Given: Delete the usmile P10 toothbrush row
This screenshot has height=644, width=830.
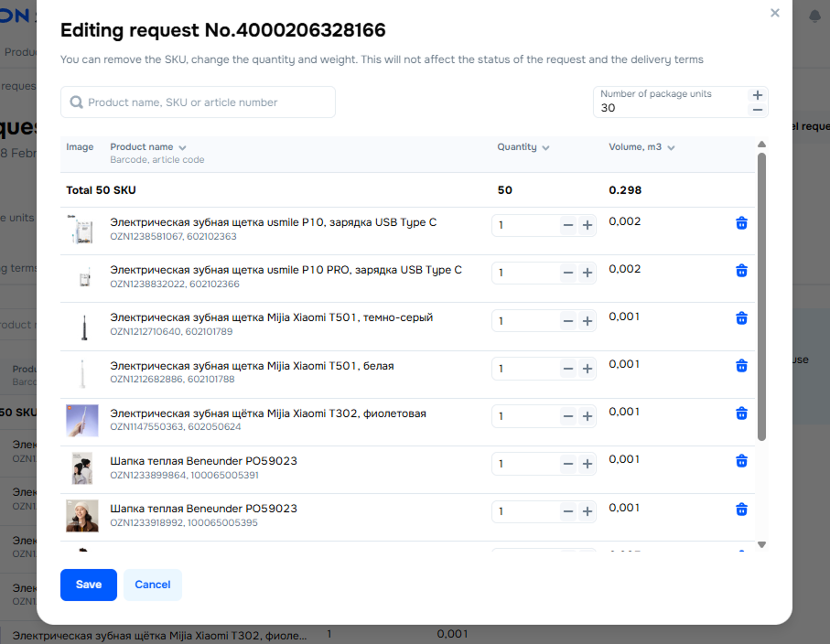Looking at the screenshot, I should 741,223.
